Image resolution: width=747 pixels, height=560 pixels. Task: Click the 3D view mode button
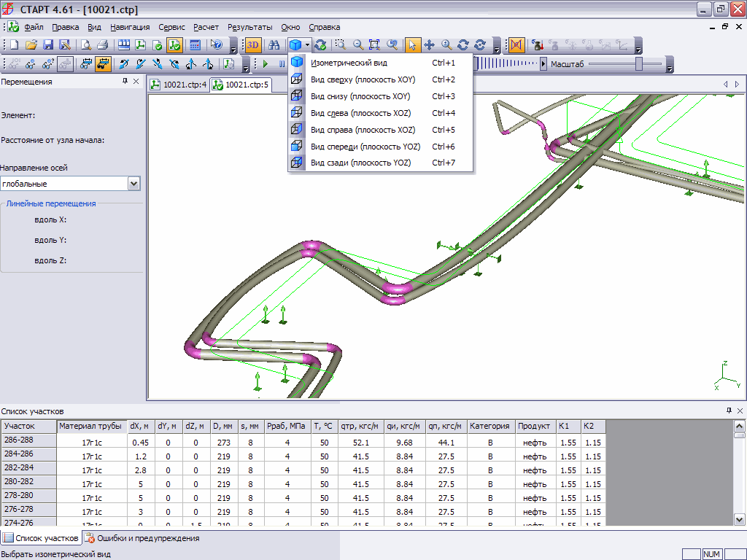252,45
